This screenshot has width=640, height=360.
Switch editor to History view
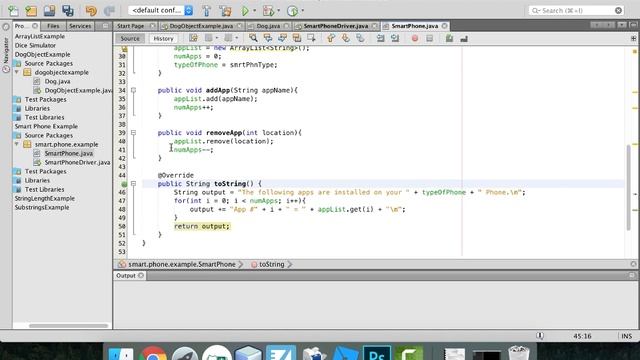click(163, 38)
